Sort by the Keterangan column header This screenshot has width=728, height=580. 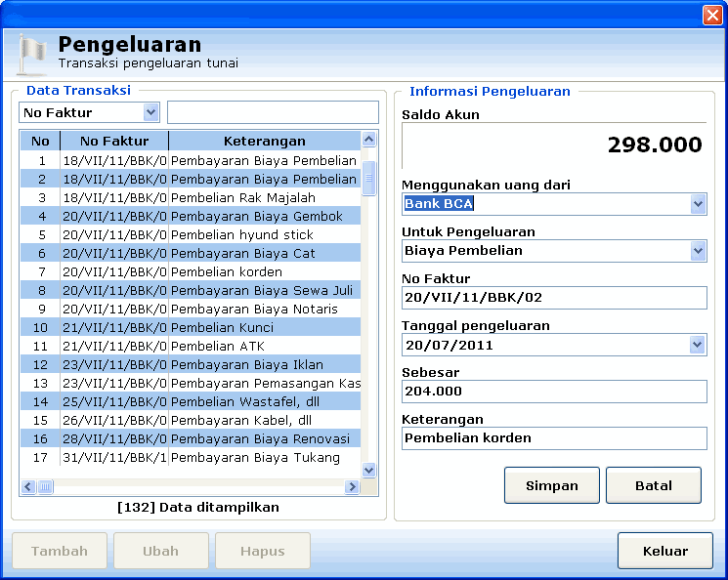pyautogui.click(x=265, y=141)
